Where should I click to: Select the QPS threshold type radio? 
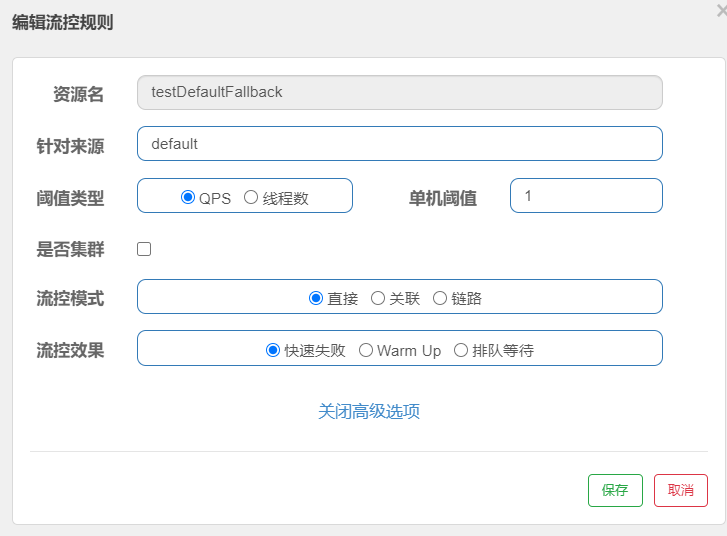[188, 197]
